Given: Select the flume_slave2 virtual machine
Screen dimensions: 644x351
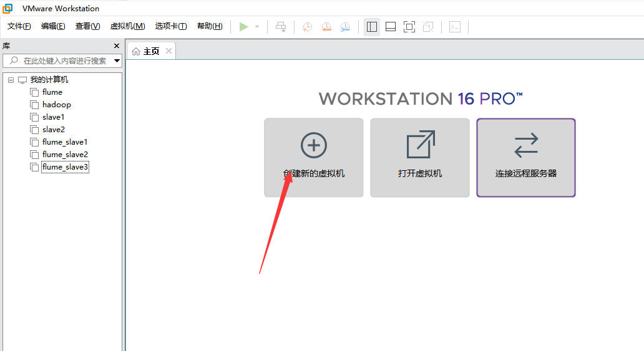Looking at the screenshot, I should (66, 155).
